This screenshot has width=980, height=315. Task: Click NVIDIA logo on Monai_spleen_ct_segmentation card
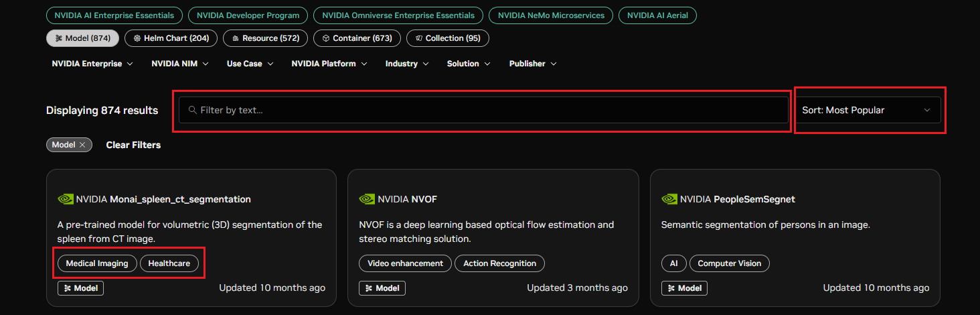coord(66,199)
